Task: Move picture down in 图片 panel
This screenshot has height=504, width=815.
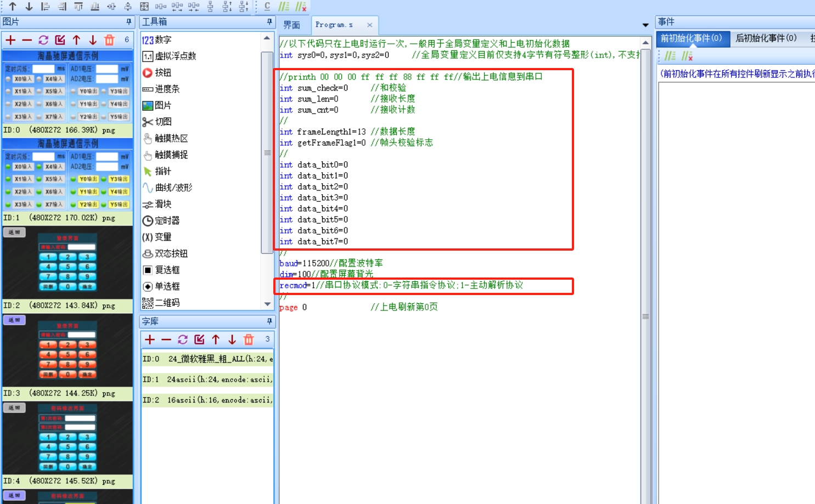Action: click(93, 40)
